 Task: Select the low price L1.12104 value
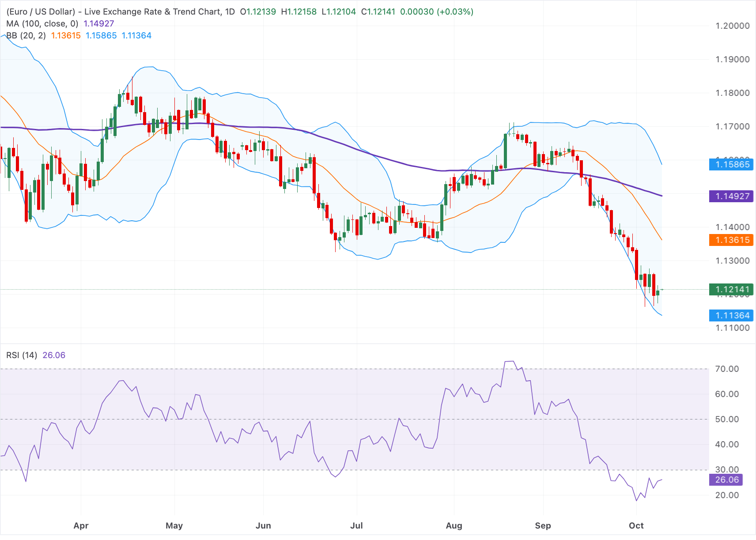339,11
